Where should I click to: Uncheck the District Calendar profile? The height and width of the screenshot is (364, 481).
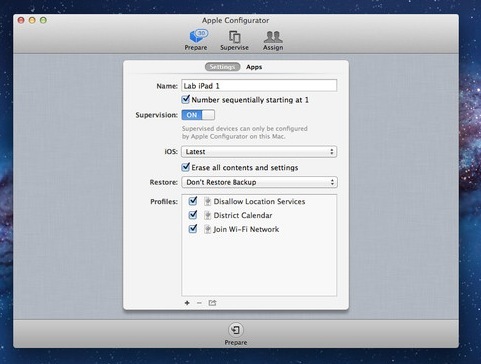tap(193, 215)
